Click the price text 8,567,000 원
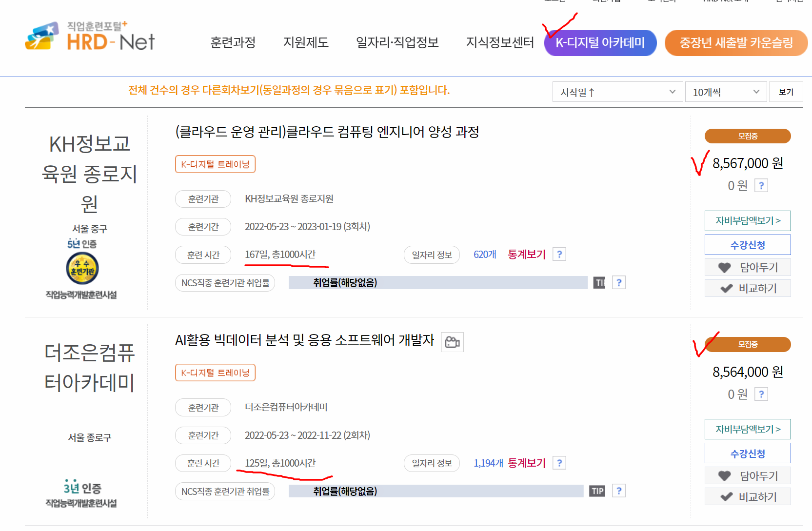The height and width of the screenshot is (531, 812). 748,163
